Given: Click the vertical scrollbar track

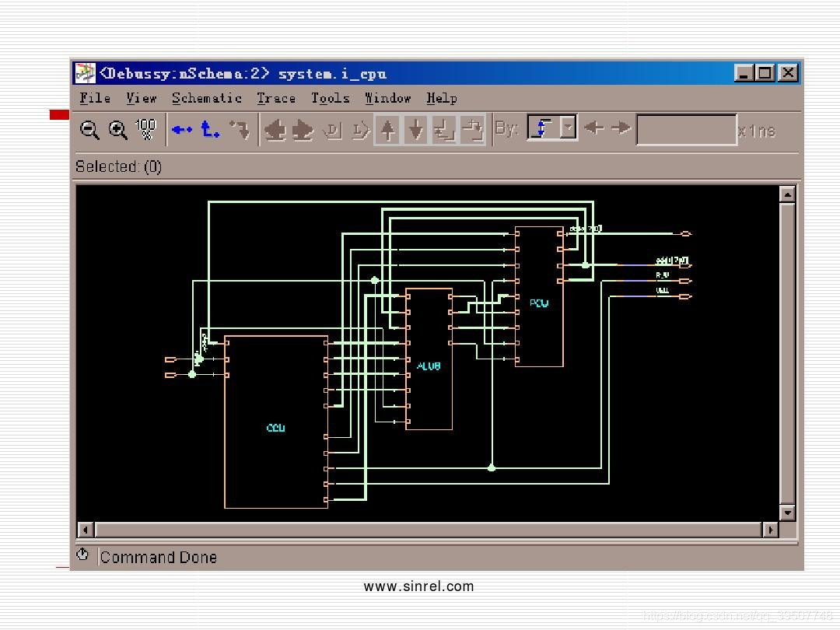Looking at the screenshot, I should click(x=787, y=354).
